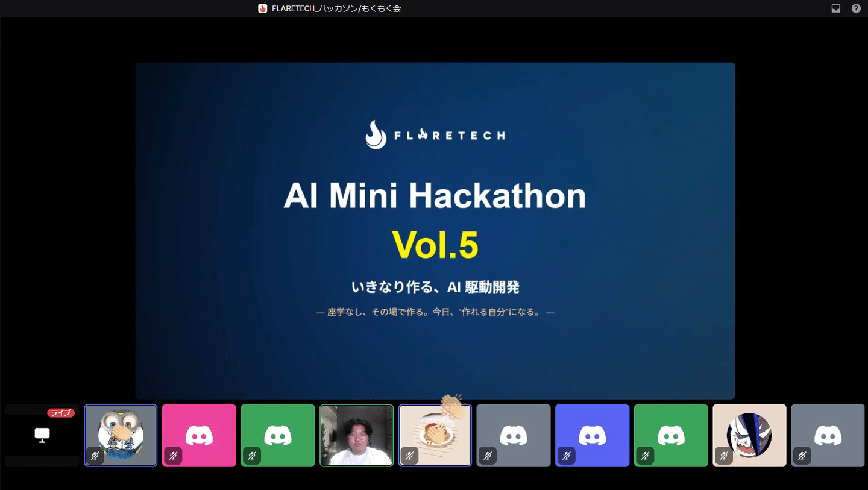Select the green tile beside the pink tile
Image resolution: width=868 pixels, height=490 pixels.
tap(278, 435)
